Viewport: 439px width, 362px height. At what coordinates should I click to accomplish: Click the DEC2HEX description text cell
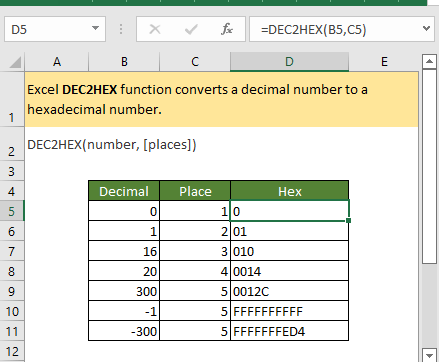[x=222, y=99]
